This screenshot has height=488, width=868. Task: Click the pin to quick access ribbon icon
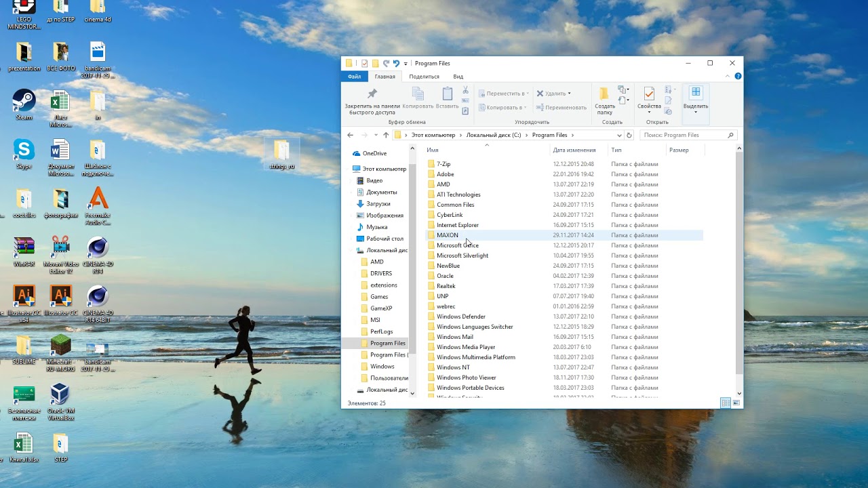point(372,94)
